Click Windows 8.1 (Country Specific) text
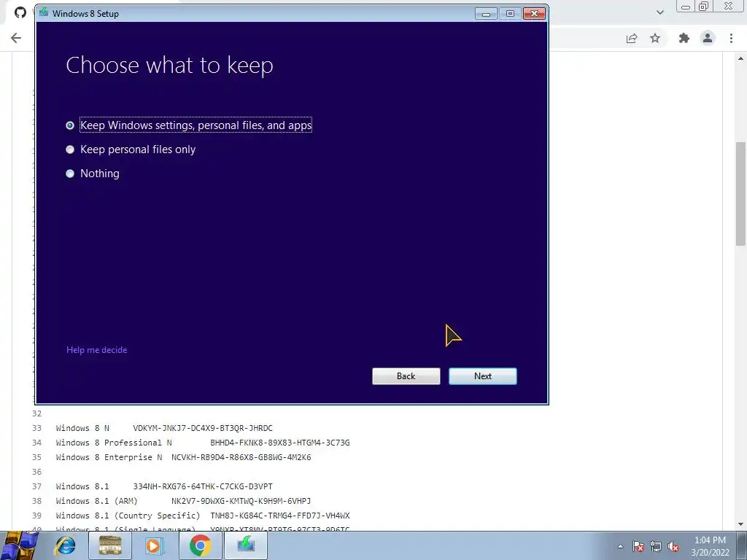The height and width of the screenshot is (560, 747). click(x=128, y=516)
